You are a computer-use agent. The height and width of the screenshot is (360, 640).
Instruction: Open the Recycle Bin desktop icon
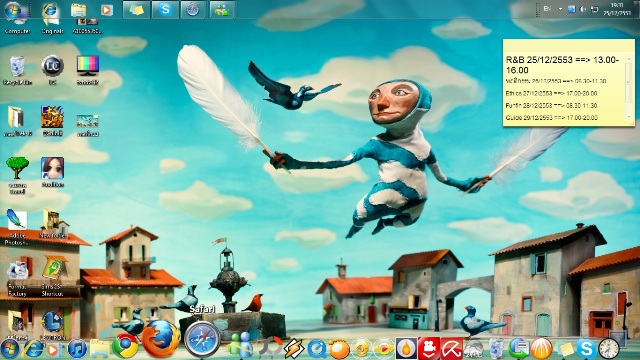pyautogui.click(x=17, y=70)
